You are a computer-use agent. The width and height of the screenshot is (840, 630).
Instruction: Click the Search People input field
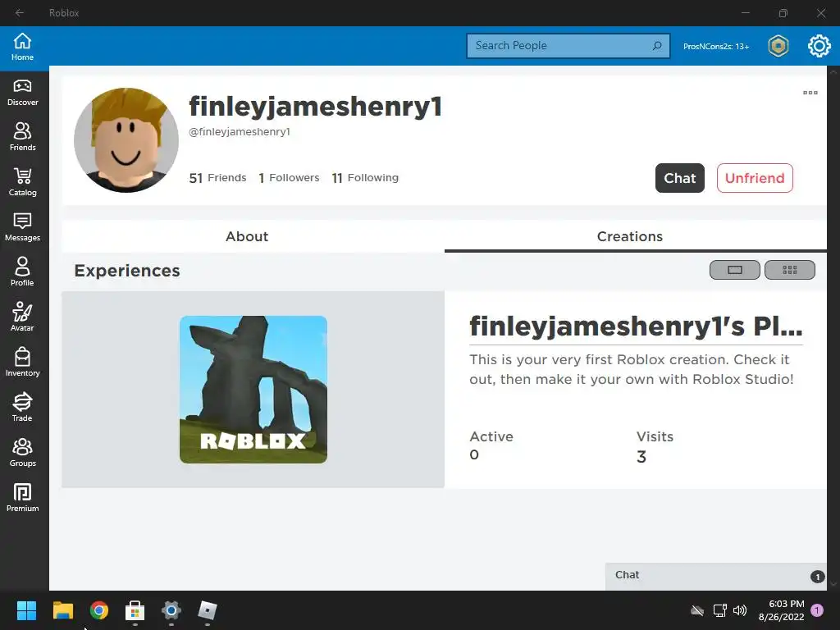click(x=568, y=46)
